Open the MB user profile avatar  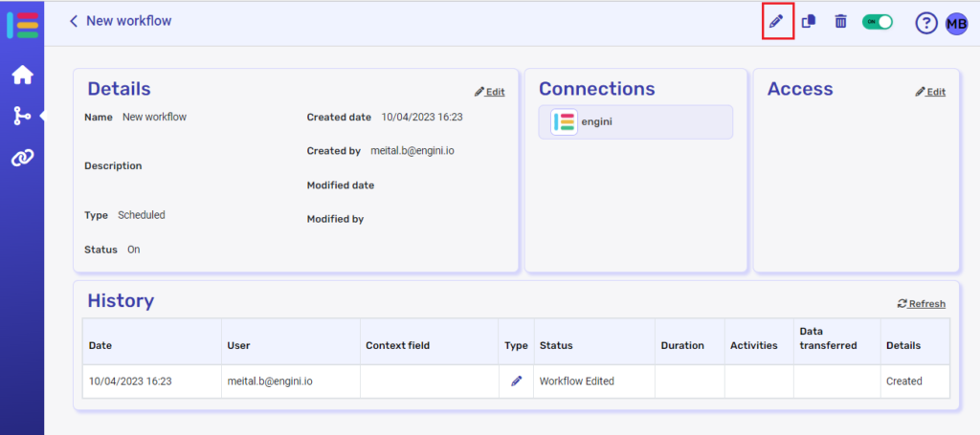click(x=956, y=23)
